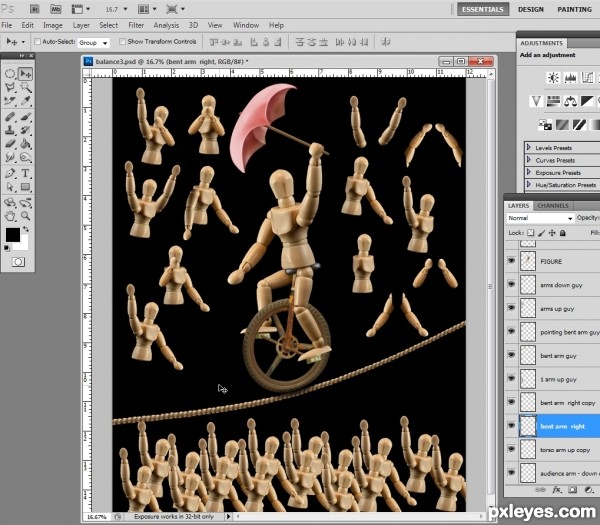Select the History Brush tool

point(26,130)
